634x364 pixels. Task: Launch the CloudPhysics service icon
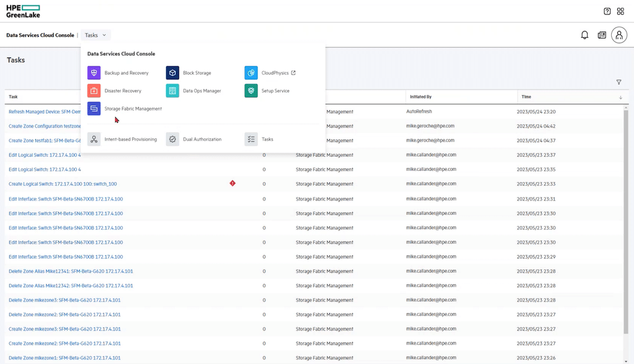pyautogui.click(x=251, y=73)
